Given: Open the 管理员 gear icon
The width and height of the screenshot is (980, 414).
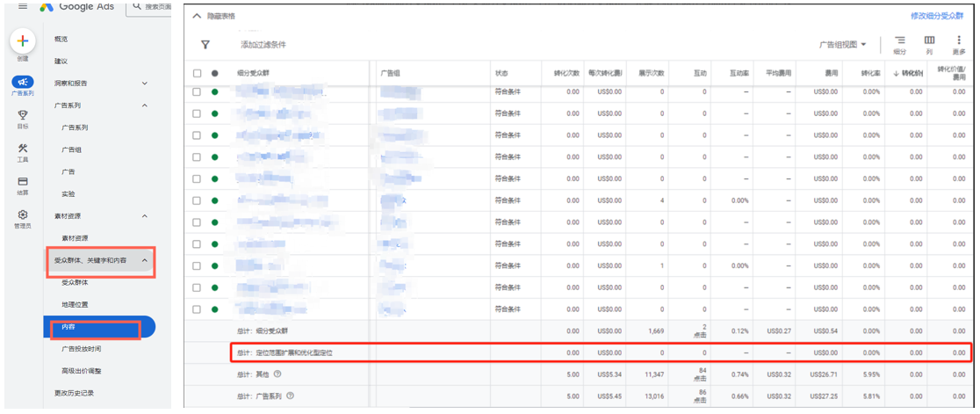Looking at the screenshot, I should coord(23,214).
